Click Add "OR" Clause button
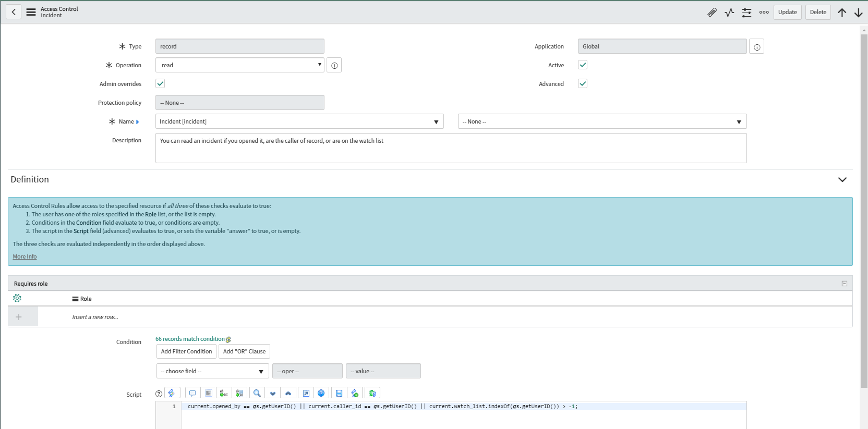The height and width of the screenshot is (429, 868). pyautogui.click(x=244, y=351)
